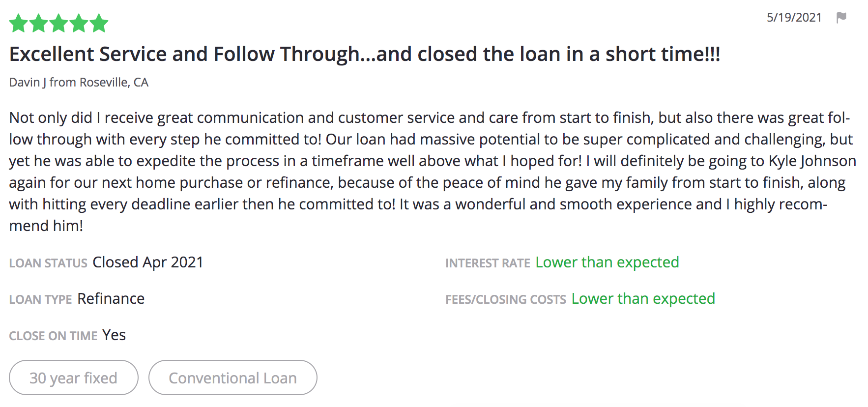Flag this review with the flag icon
This screenshot has height=407, width=868.
pyautogui.click(x=841, y=18)
